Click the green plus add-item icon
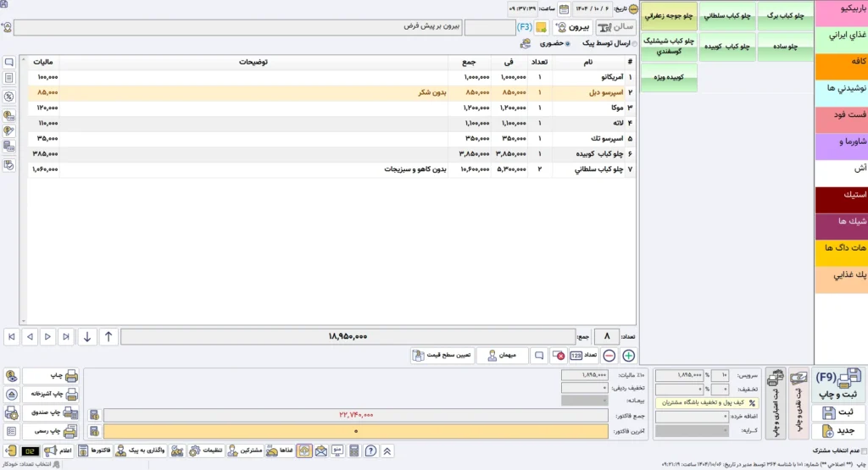This screenshot has width=868, height=470. pyautogui.click(x=628, y=356)
